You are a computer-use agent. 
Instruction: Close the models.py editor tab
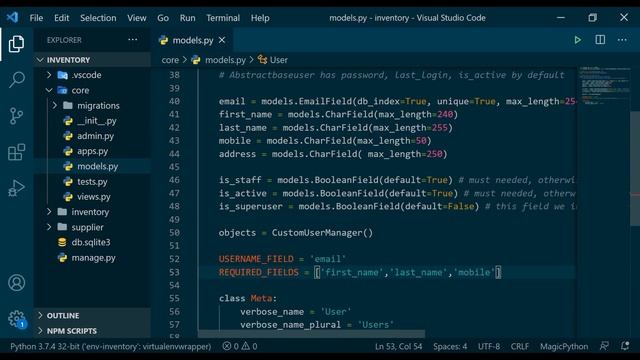(x=222, y=40)
